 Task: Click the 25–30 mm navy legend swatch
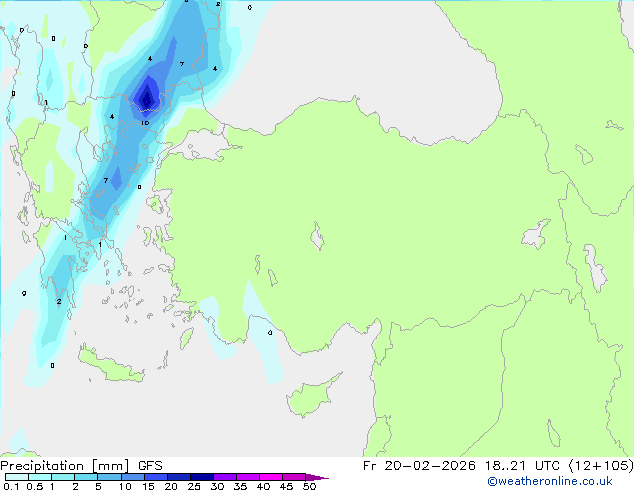[x=201, y=477]
